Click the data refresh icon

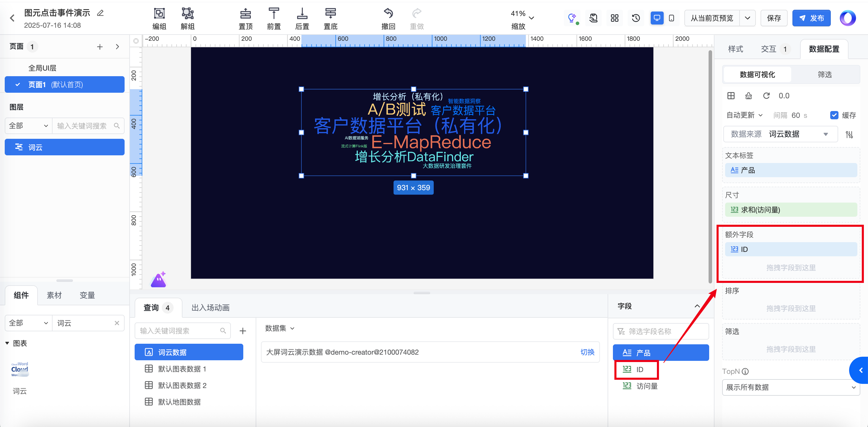pyautogui.click(x=766, y=96)
